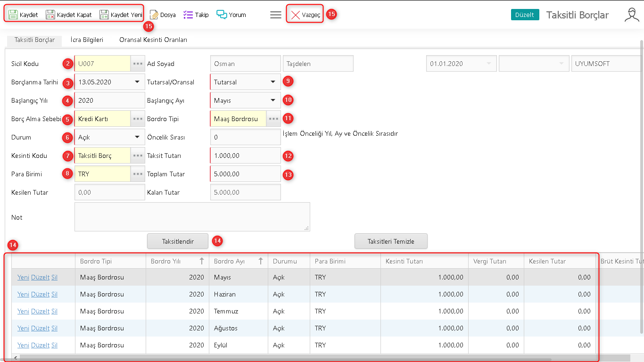Open the hamburger menu icon
The image size is (644, 362).
click(x=276, y=15)
